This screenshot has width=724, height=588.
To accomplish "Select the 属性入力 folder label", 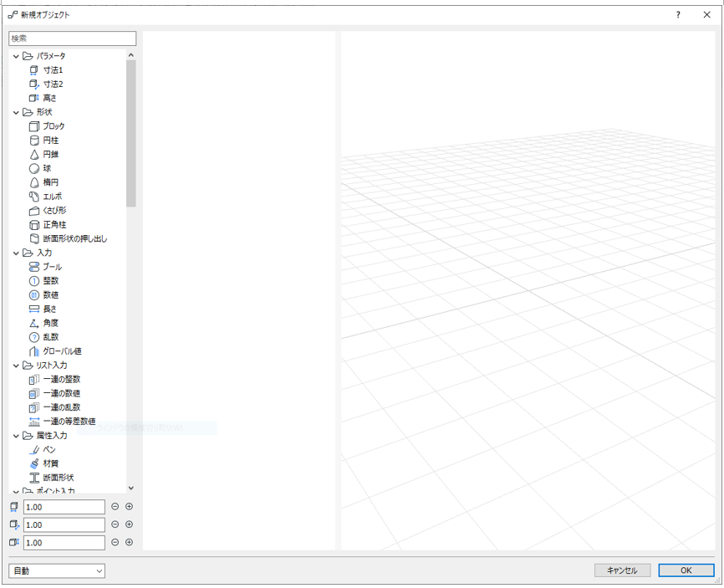I will 52,436.
